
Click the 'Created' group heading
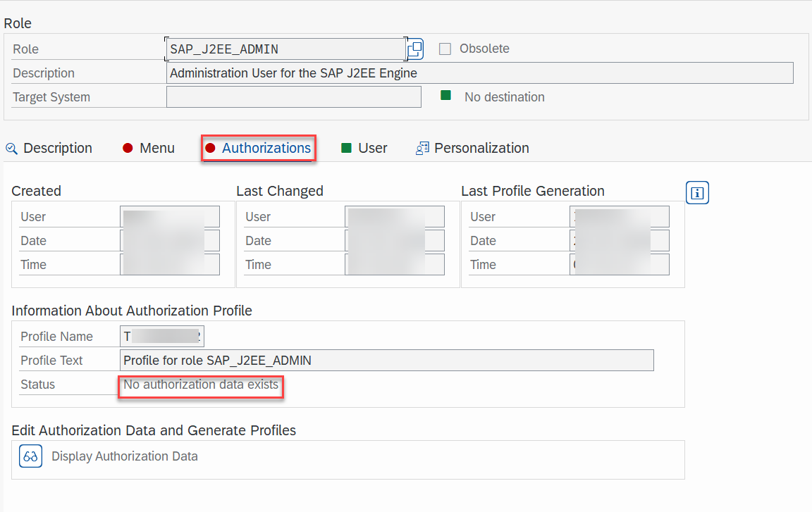(36, 191)
